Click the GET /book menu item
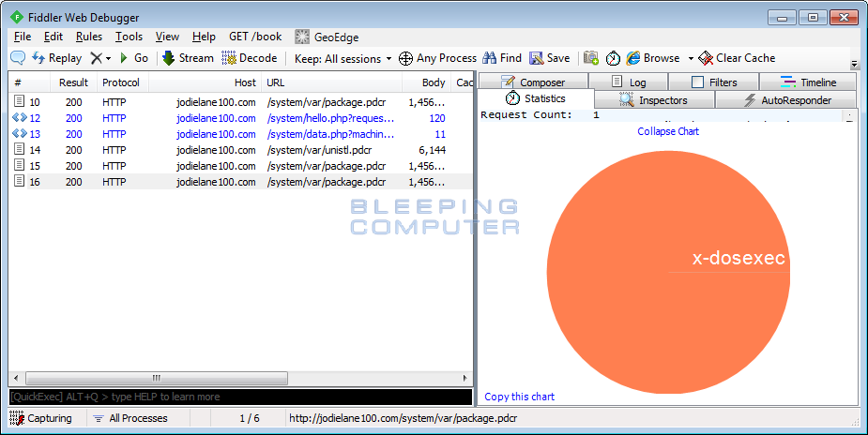 pyautogui.click(x=255, y=37)
